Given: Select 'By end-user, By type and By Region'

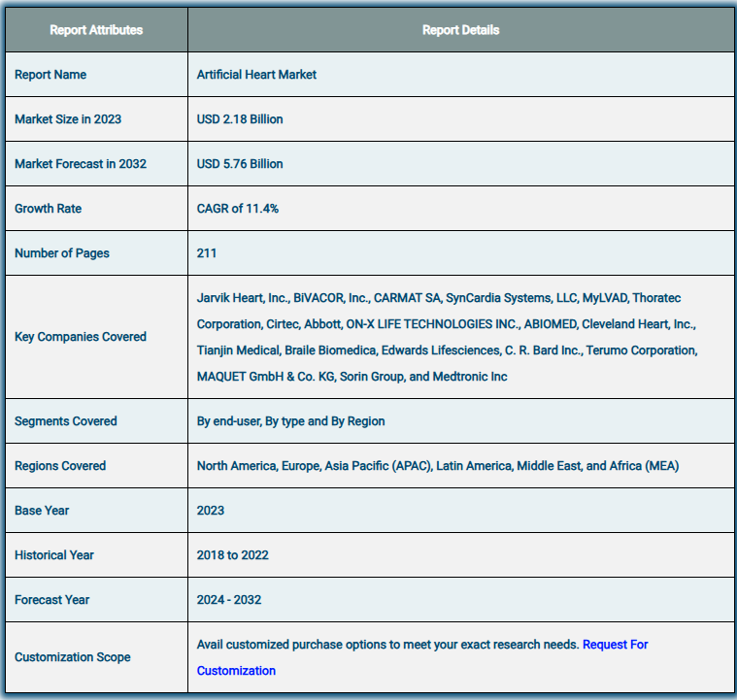Looking at the screenshot, I should [290, 421].
